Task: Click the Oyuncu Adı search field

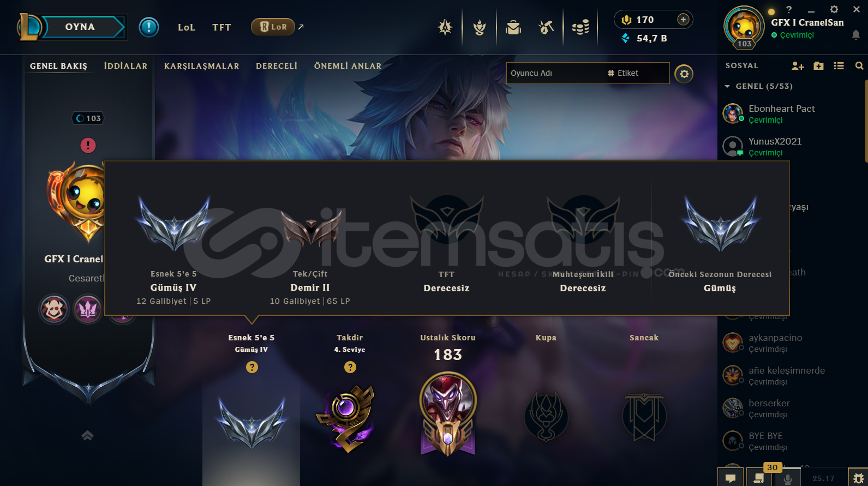Action: pos(554,73)
